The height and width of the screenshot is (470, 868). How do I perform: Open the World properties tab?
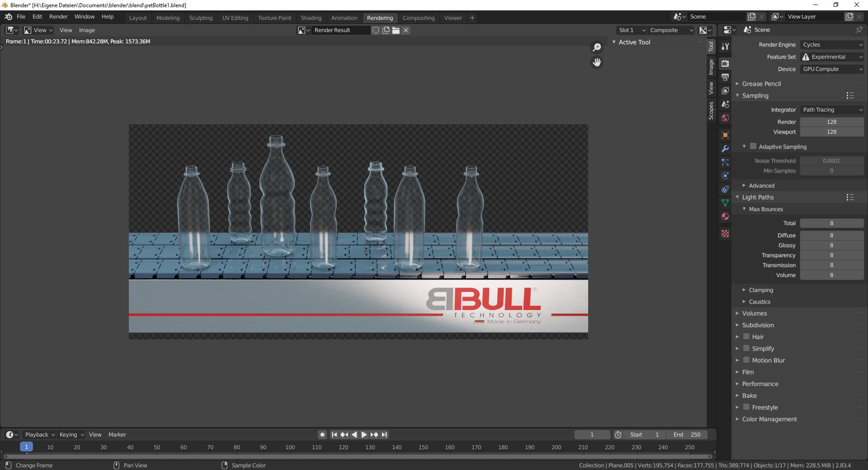pos(725,118)
